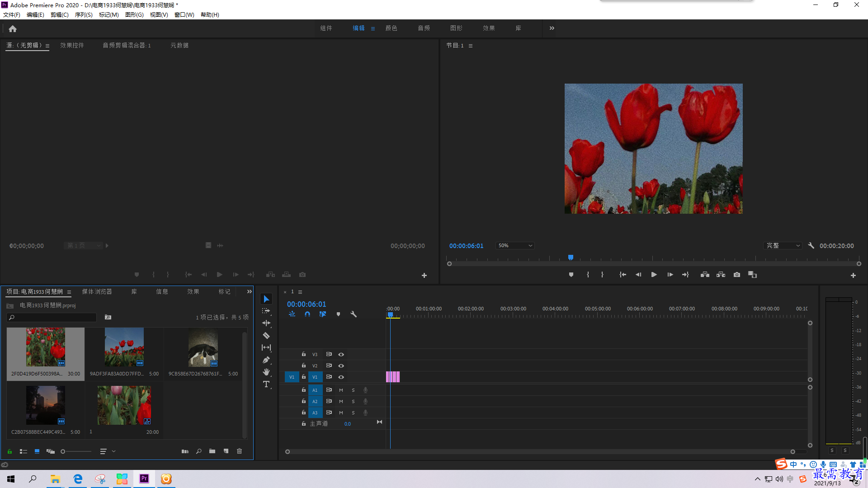
Task: Find items using project panel search icon
Action: (x=199, y=451)
